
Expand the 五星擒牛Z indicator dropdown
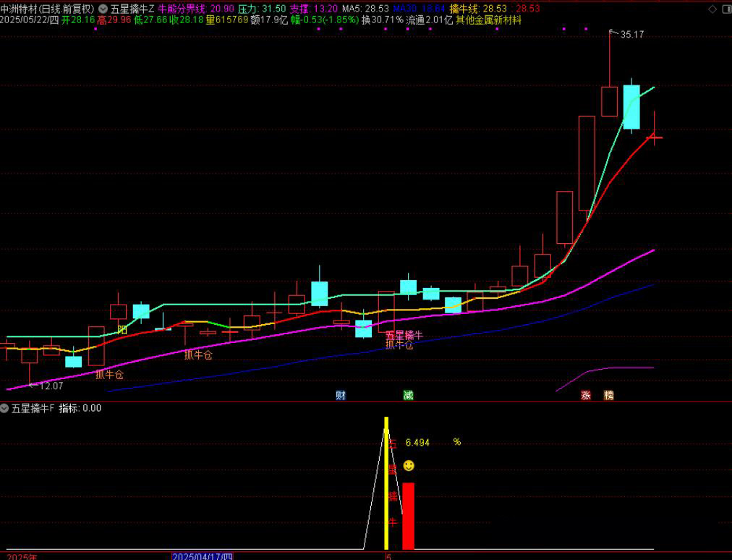pos(103,9)
